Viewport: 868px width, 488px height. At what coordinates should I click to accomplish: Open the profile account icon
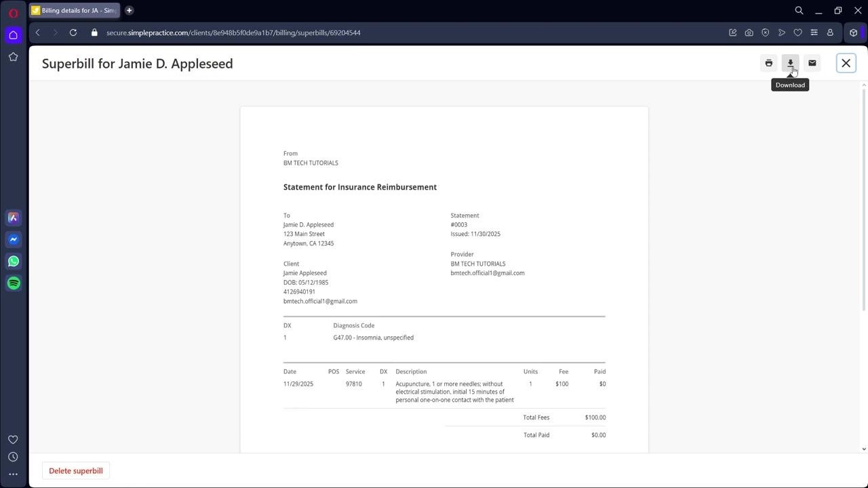830,33
